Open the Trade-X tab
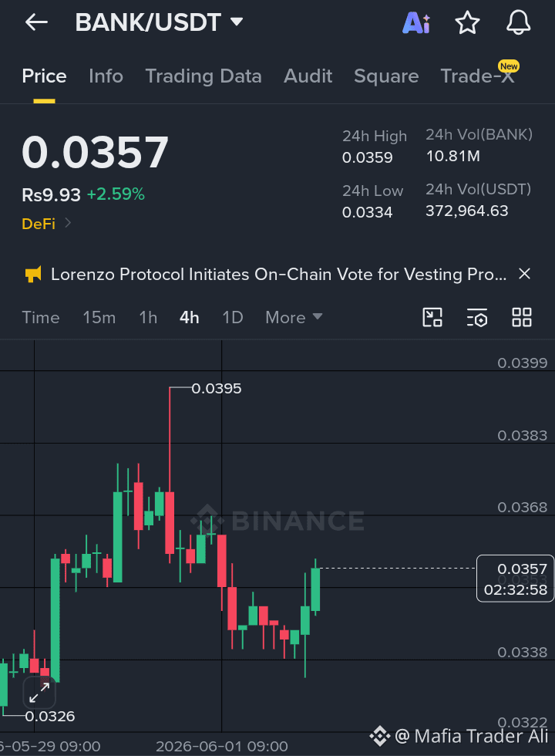The width and height of the screenshot is (555, 756). pos(477,76)
